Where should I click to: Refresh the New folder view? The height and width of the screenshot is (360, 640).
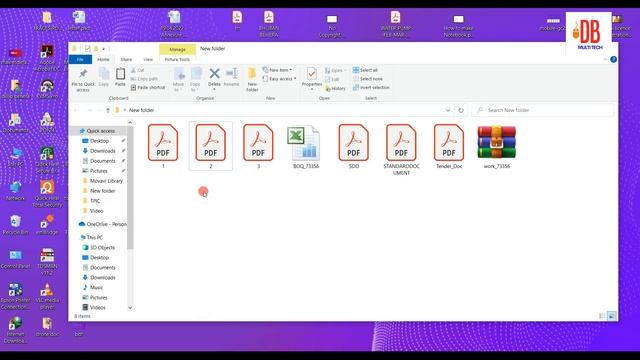point(461,110)
